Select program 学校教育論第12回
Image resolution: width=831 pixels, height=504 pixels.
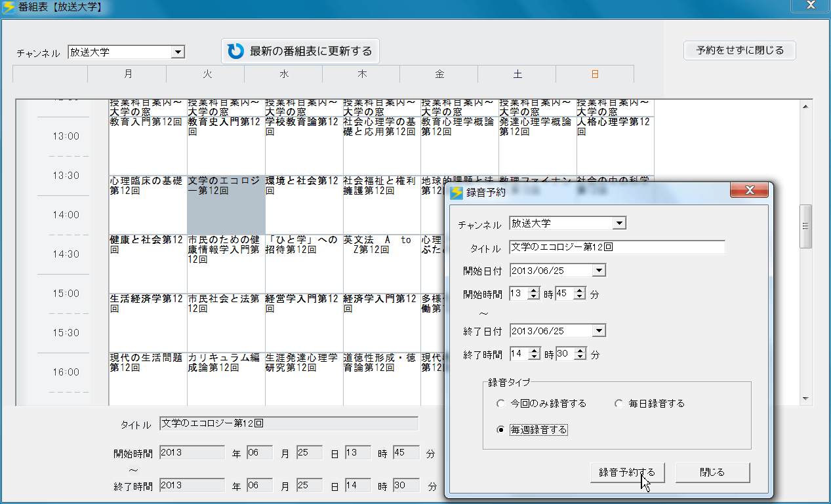pos(304,145)
